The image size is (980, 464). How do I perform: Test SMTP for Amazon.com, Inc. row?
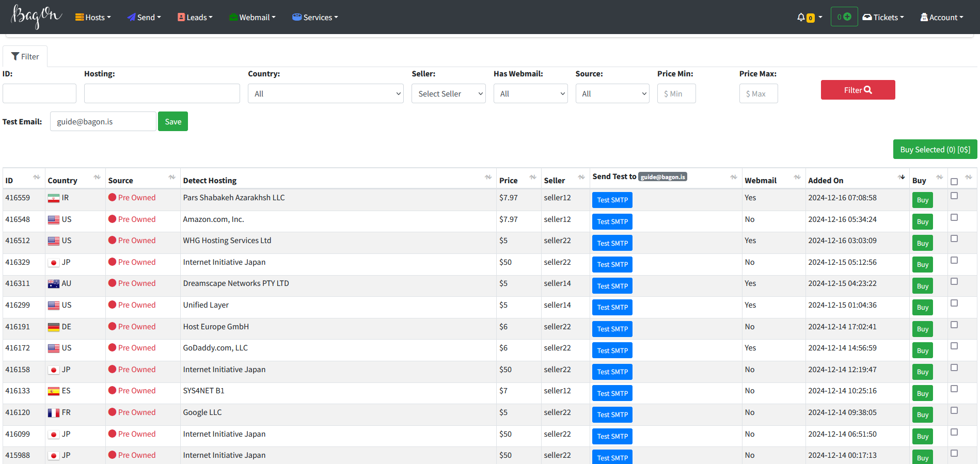coord(612,221)
